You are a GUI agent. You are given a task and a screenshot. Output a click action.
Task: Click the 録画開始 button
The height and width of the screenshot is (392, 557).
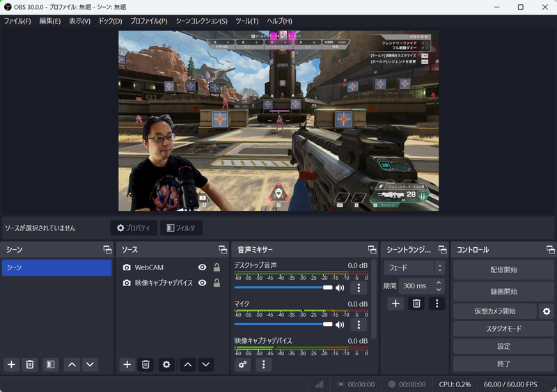tap(503, 292)
